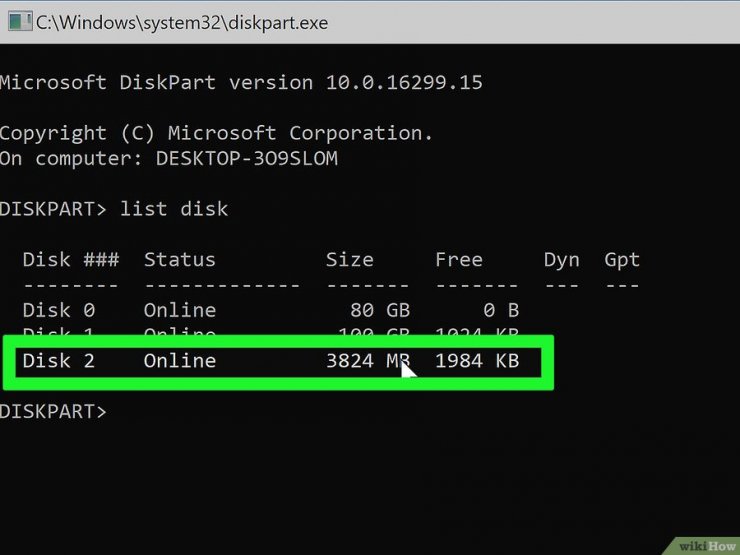Click the 'Gpt' column header
This screenshot has height=555, width=740.
pos(622,261)
